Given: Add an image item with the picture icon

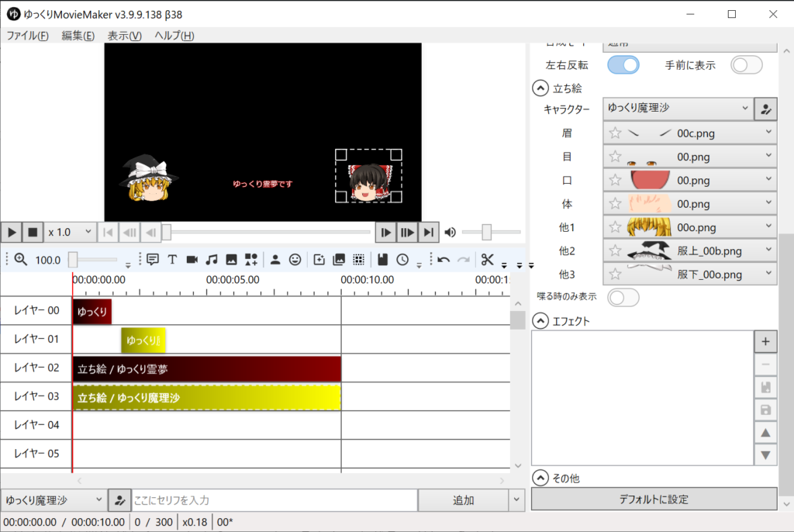Looking at the screenshot, I should point(231,260).
